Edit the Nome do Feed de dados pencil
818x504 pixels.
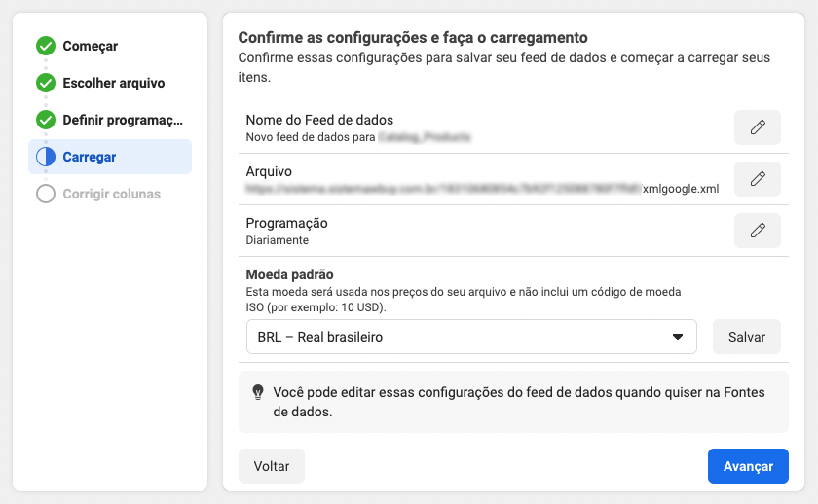click(757, 127)
